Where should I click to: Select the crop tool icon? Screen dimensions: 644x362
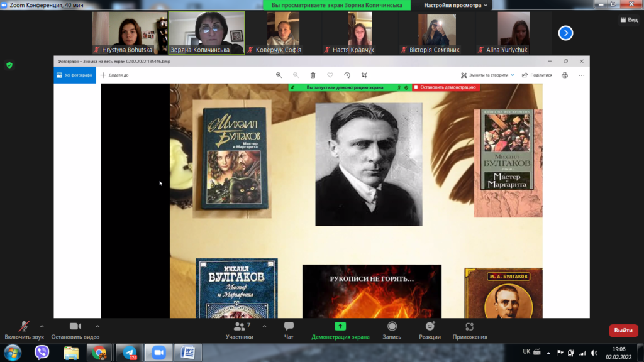[x=364, y=75]
